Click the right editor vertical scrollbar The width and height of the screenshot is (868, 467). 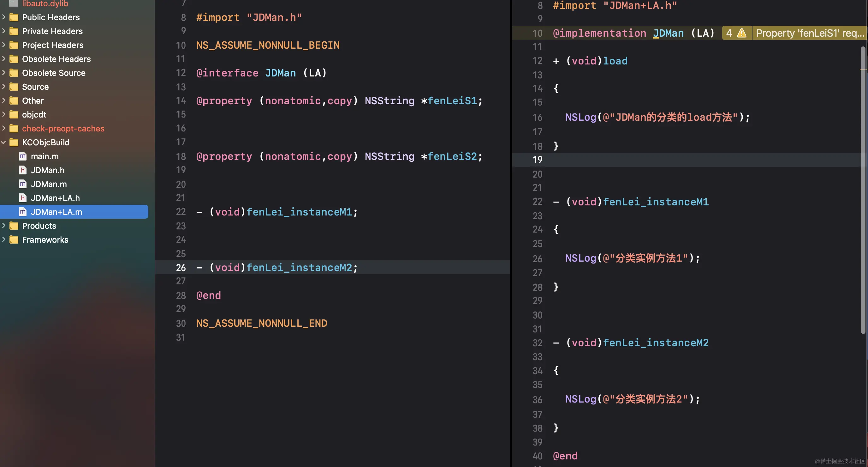coord(863,190)
